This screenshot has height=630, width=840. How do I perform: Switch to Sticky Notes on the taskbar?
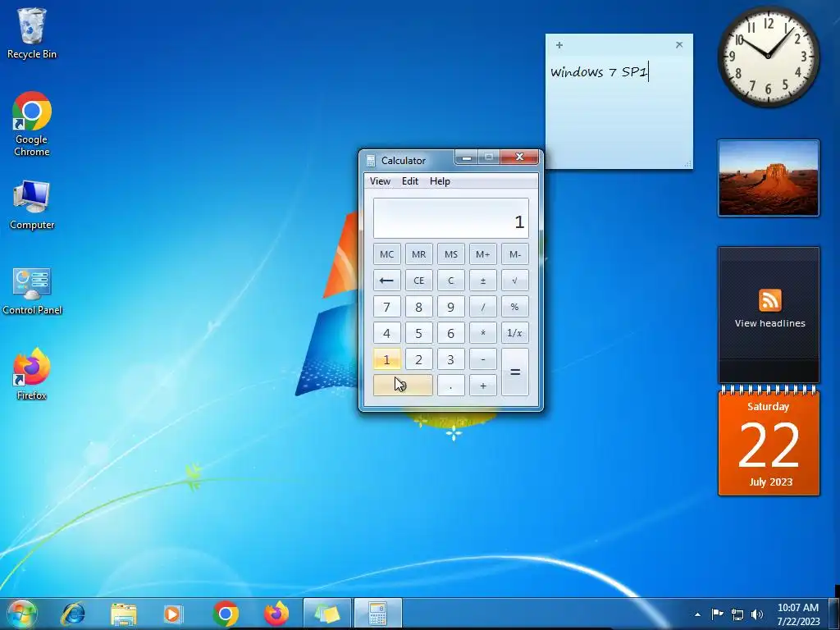pyautogui.click(x=326, y=614)
